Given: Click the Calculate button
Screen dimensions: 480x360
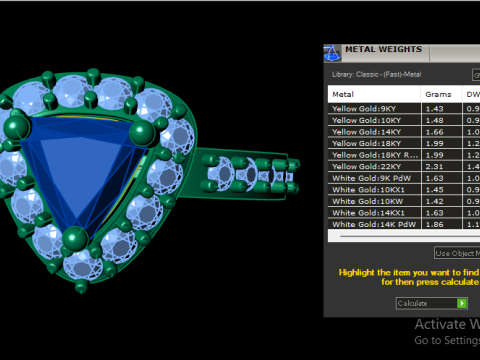Looking at the screenshot, I should (x=432, y=303).
